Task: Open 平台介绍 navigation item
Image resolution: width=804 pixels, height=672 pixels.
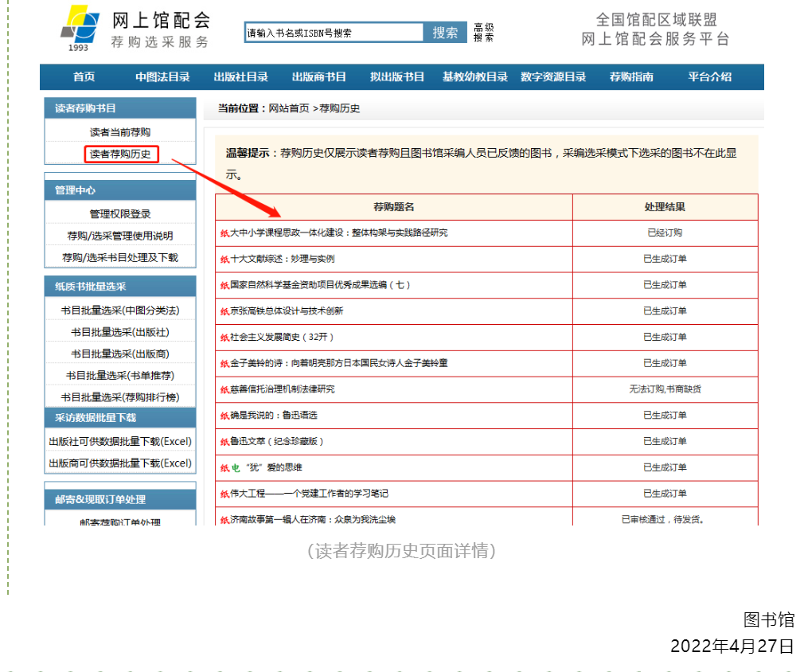Action: tap(709, 77)
